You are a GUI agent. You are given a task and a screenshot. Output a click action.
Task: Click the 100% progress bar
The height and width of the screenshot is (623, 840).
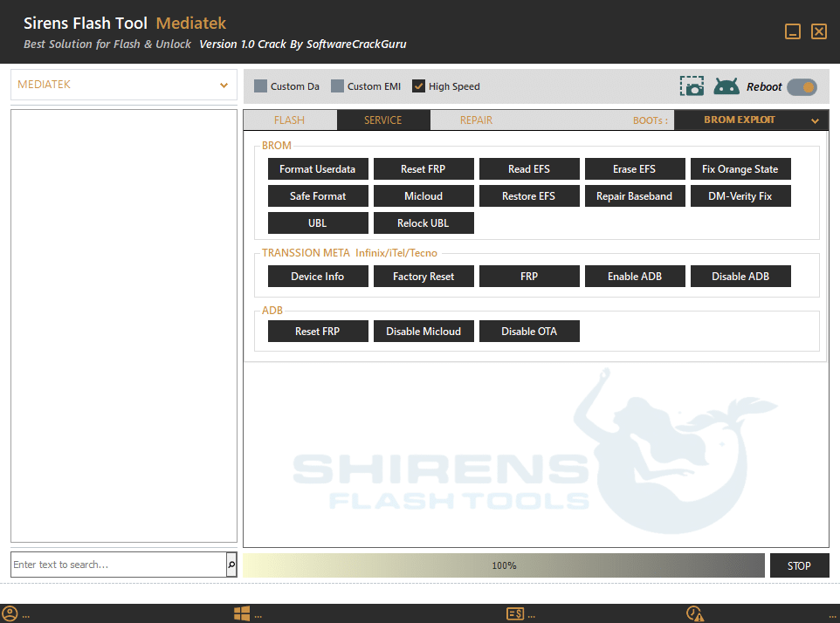[504, 565]
